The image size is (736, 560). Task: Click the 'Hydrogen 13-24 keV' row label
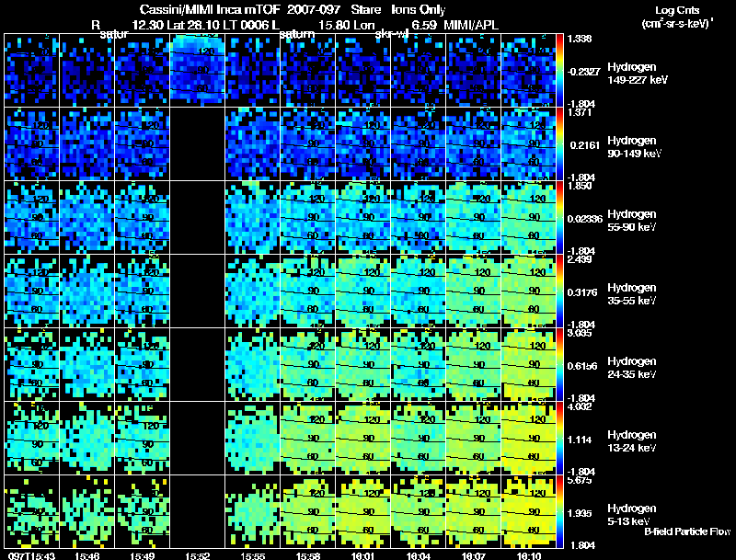[x=632, y=441]
